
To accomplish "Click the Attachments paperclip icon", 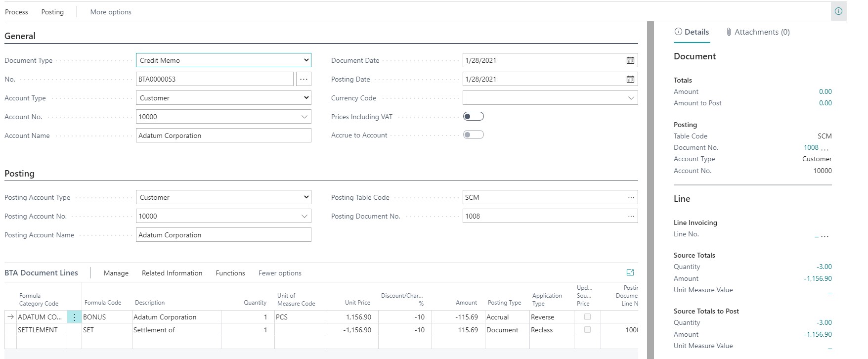I will click(x=729, y=32).
